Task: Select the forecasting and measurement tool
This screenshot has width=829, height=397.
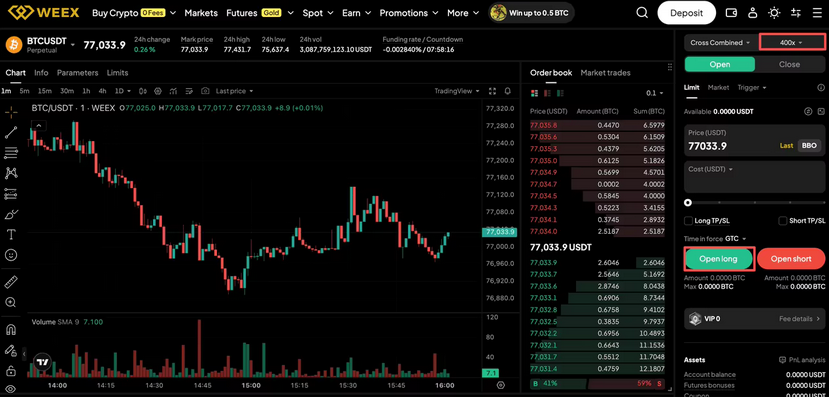Action: 11,193
